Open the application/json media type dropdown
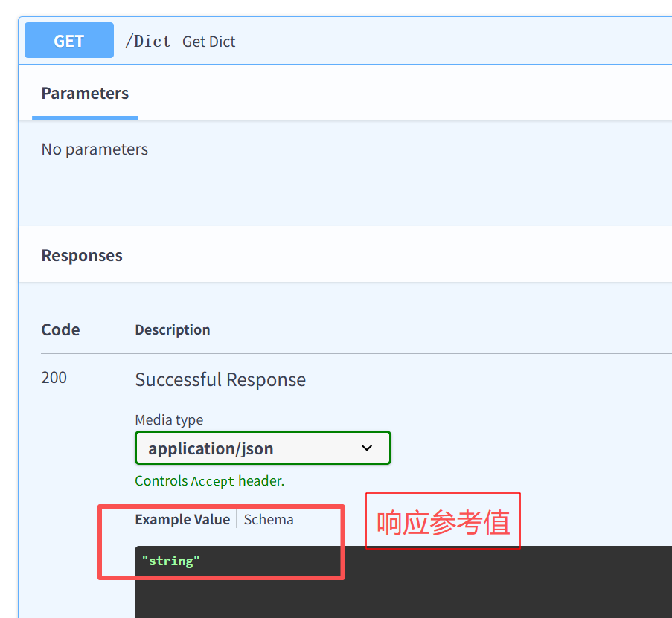Viewport: 672px width, 618px height. pos(262,448)
